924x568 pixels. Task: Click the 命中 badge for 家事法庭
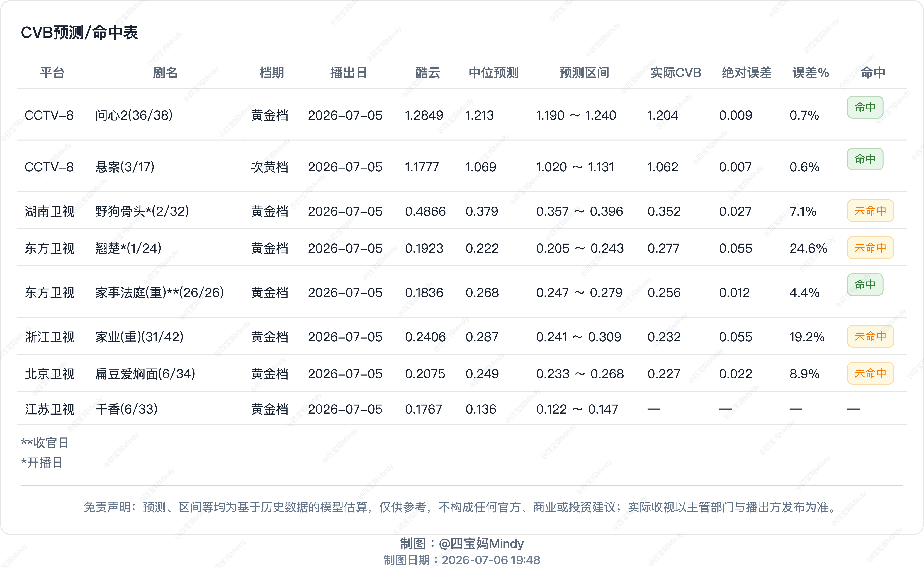(865, 284)
